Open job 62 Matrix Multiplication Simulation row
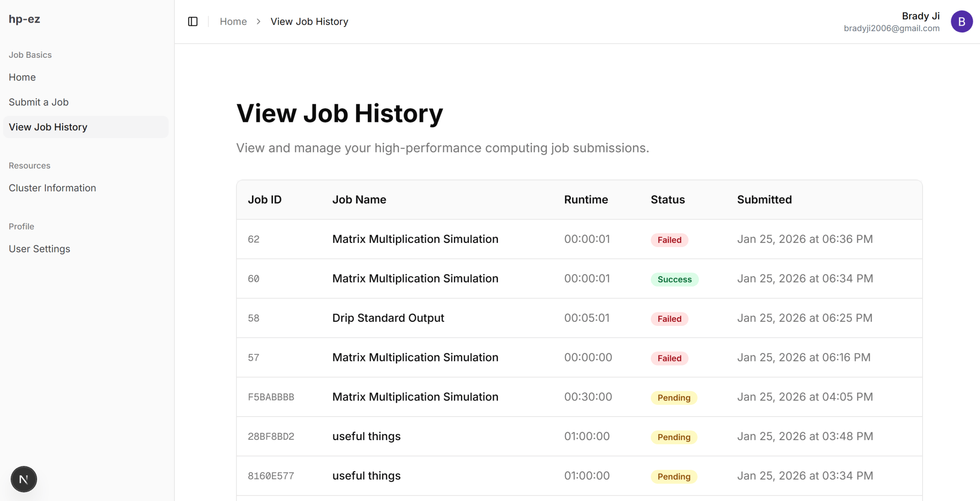Viewport: 980px width, 501px height. tap(415, 239)
